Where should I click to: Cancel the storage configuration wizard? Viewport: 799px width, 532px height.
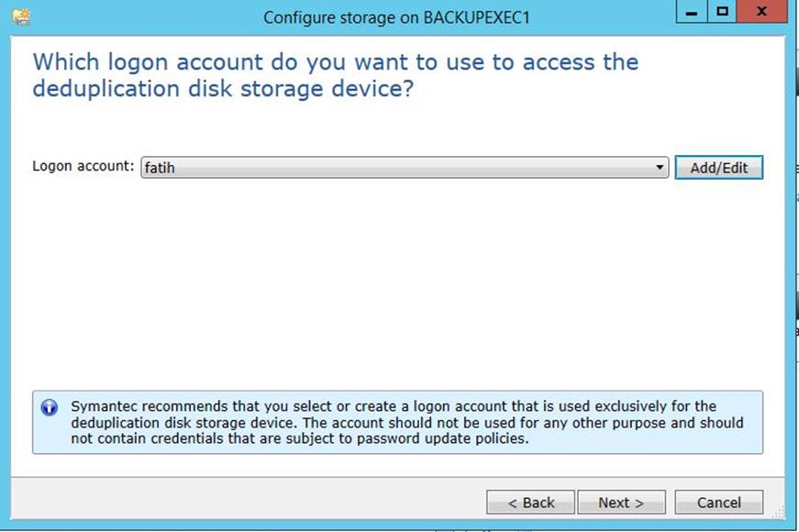[x=718, y=503]
